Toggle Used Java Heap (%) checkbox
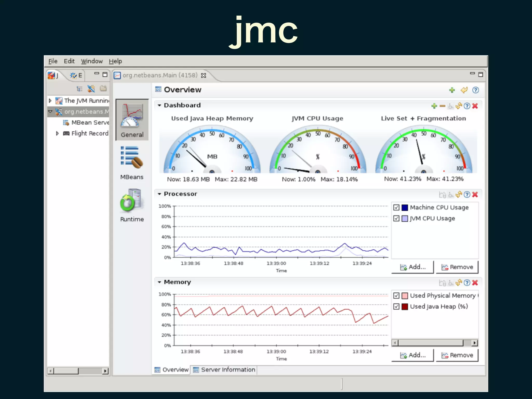Image resolution: width=532 pixels, height=399 pixels. (396, 307)
